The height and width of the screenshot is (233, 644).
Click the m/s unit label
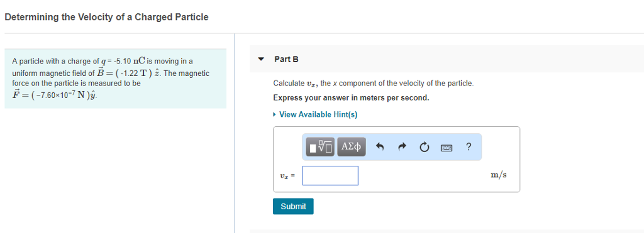[499, 175]
